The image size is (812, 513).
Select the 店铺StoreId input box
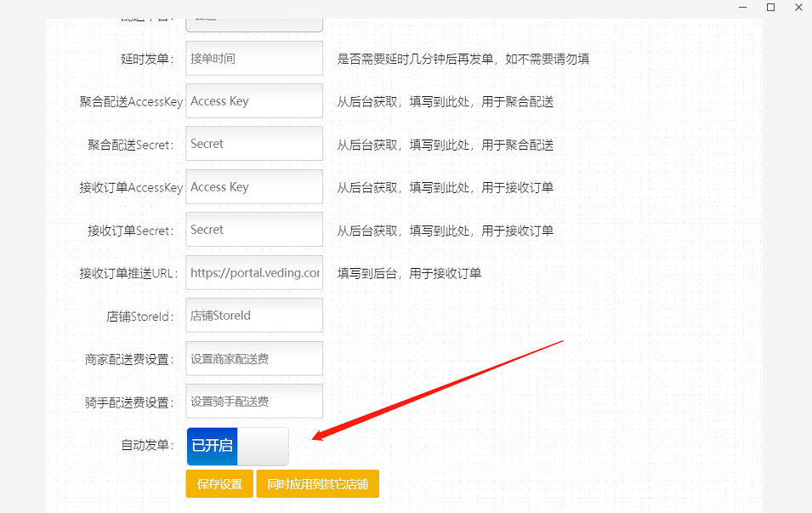[254, 316]
